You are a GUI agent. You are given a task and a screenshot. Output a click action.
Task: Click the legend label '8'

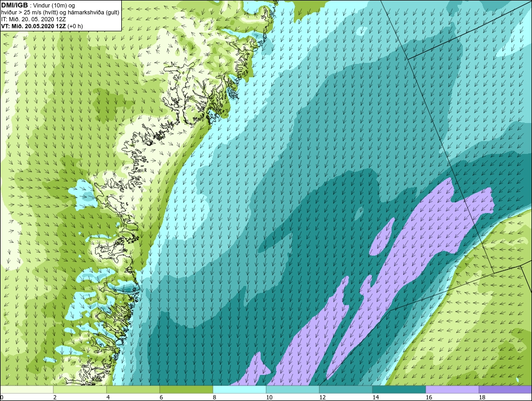pos(214,397)
